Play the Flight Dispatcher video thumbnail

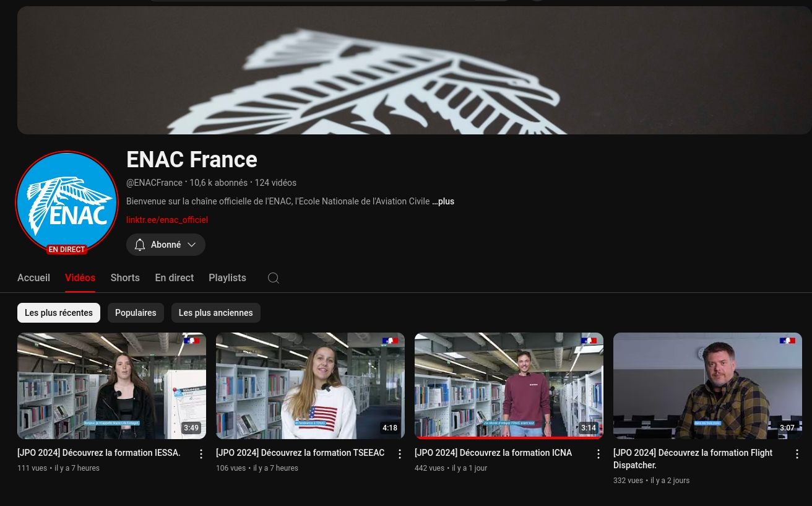[x=707, y=386]
